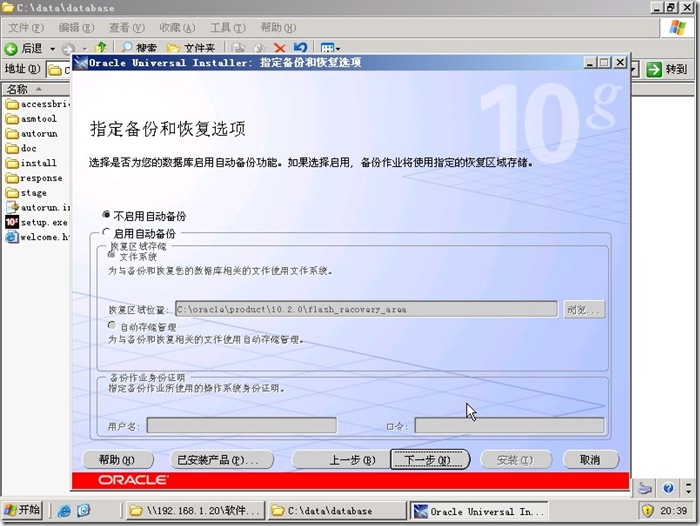Click the 下一步(N) next button
700x526 pixels.
point(430,460)
